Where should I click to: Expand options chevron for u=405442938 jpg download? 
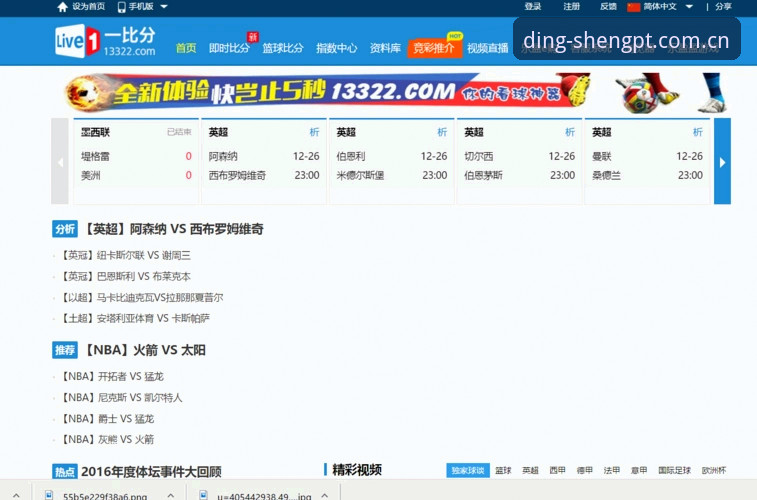[x=324, y=495]
